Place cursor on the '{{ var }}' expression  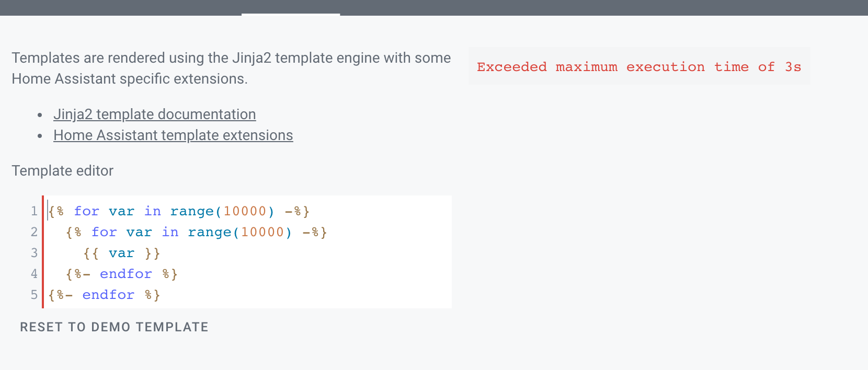[122, 253]
